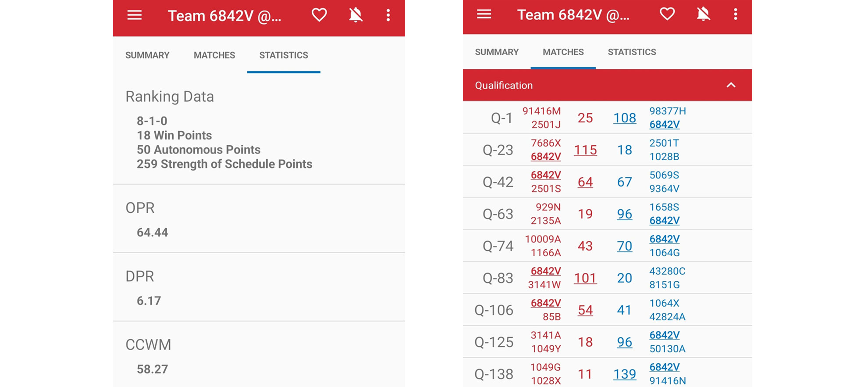Viewport: 868px width, 387px height.
Task: Select Statistics tab on right screen
Action: 632,52
